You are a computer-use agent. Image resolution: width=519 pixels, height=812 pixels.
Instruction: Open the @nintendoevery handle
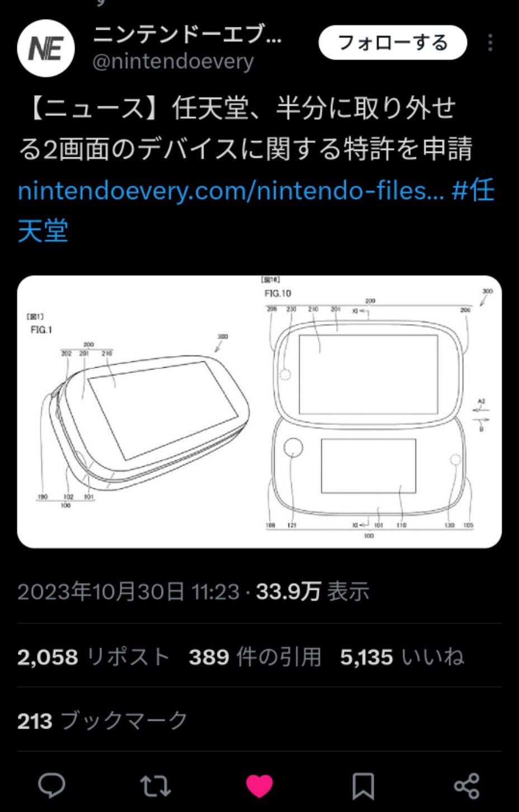coord(173,61)
